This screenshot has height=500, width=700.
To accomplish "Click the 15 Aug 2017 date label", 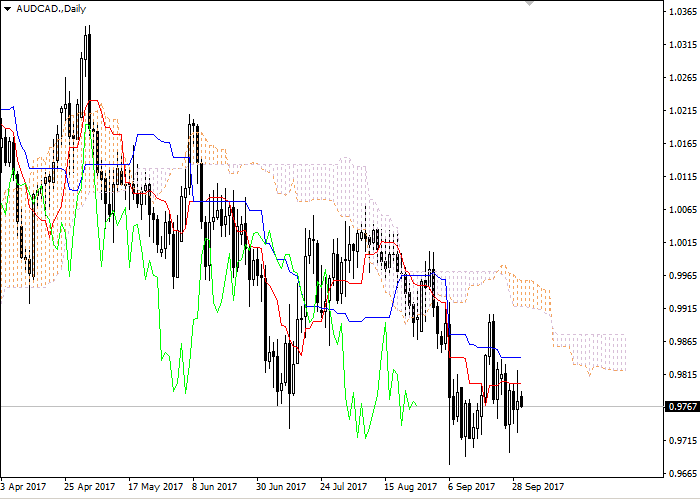I will [x=411, y=487].
